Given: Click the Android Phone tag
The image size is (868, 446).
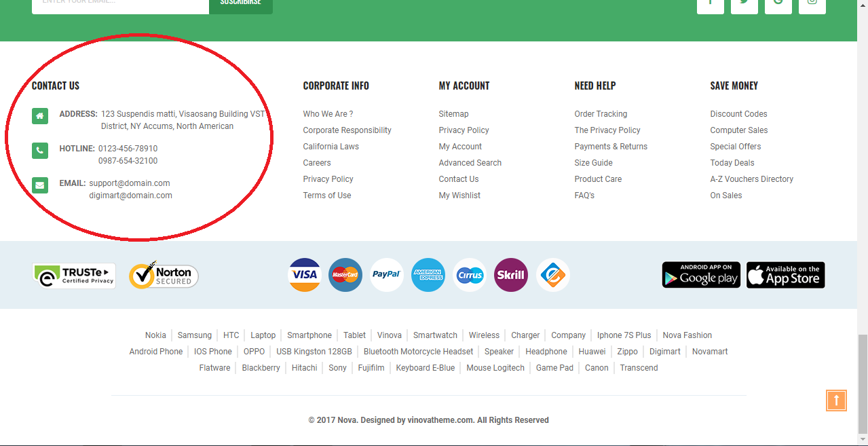Looking at the screenshot, I should [x=156, y=352].
